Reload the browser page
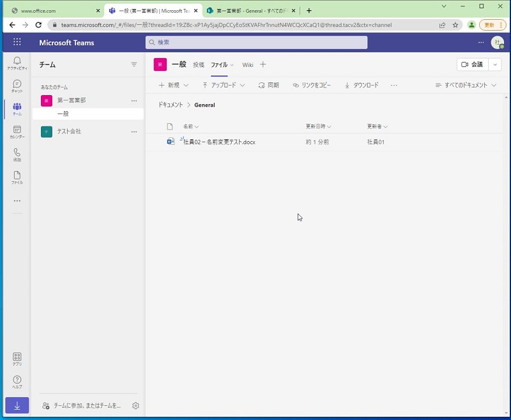 pos(38,25)
